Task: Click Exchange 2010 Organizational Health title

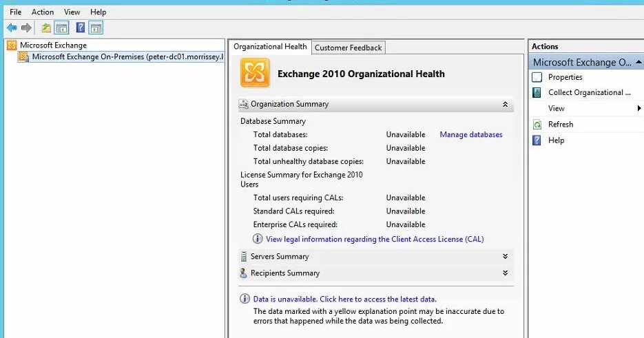Action: click(361, 74)
